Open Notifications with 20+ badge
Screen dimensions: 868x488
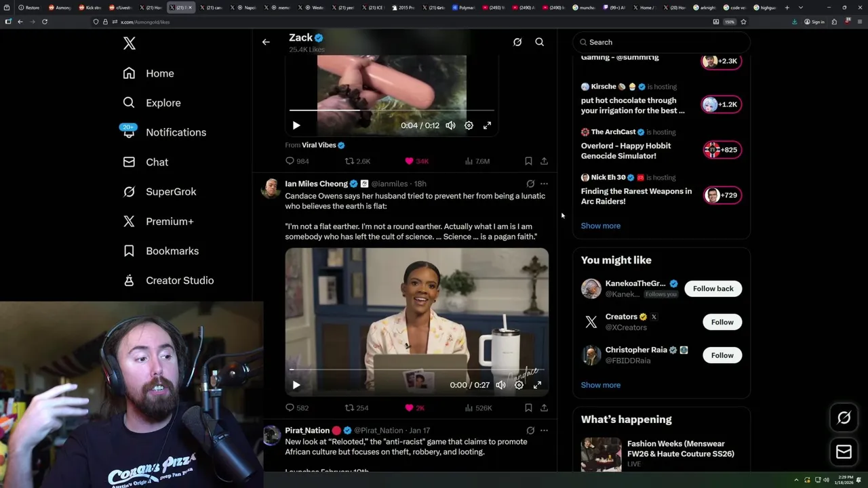pyautogui.click(x=164, y=132)
